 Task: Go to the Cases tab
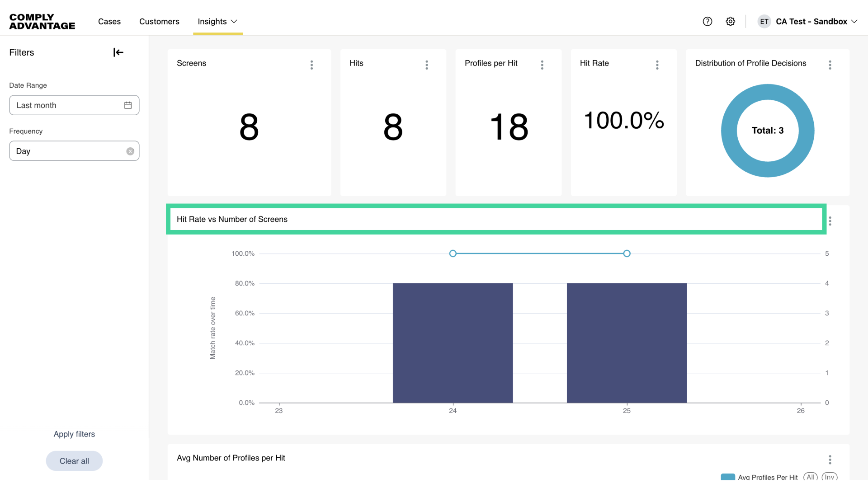(109, 21)
